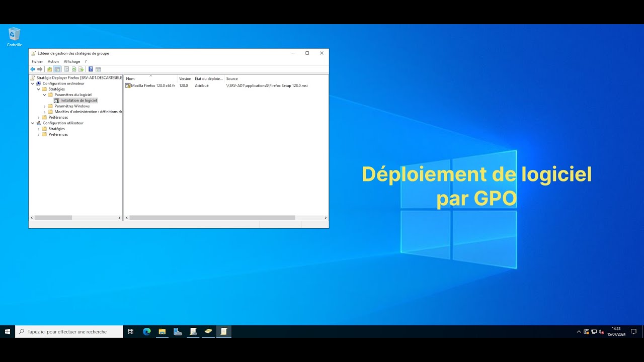Go back using the blue back arrow
This screenshot has height=362, width=644.
point(33,69)
